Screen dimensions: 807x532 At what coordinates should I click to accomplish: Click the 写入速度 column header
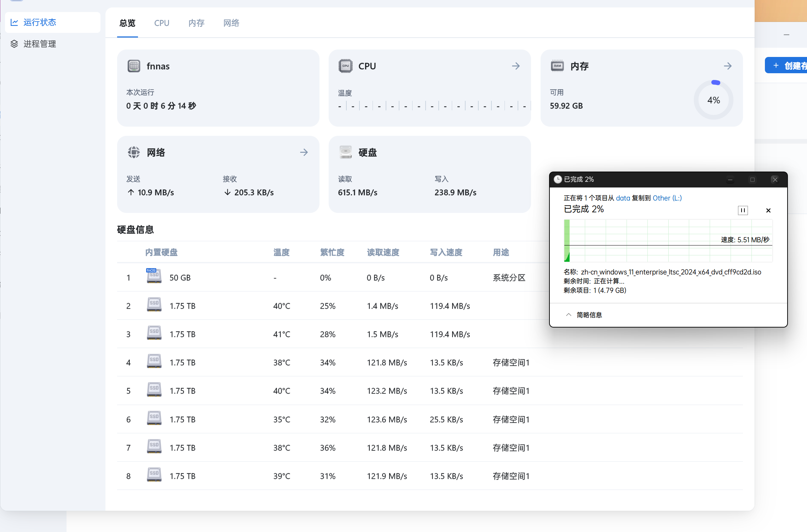point(446,253)
